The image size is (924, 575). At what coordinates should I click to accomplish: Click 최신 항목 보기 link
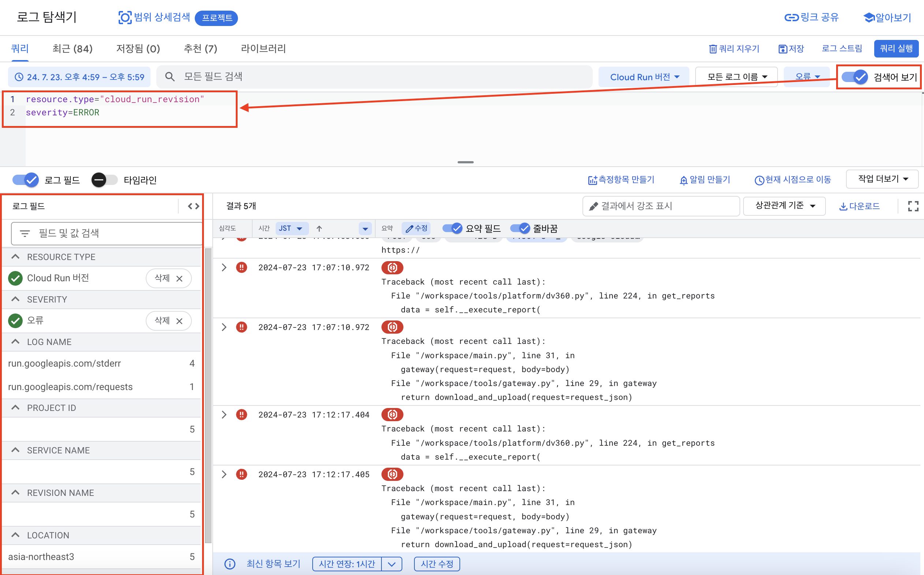pyautogui.click(x=273, y=564)
